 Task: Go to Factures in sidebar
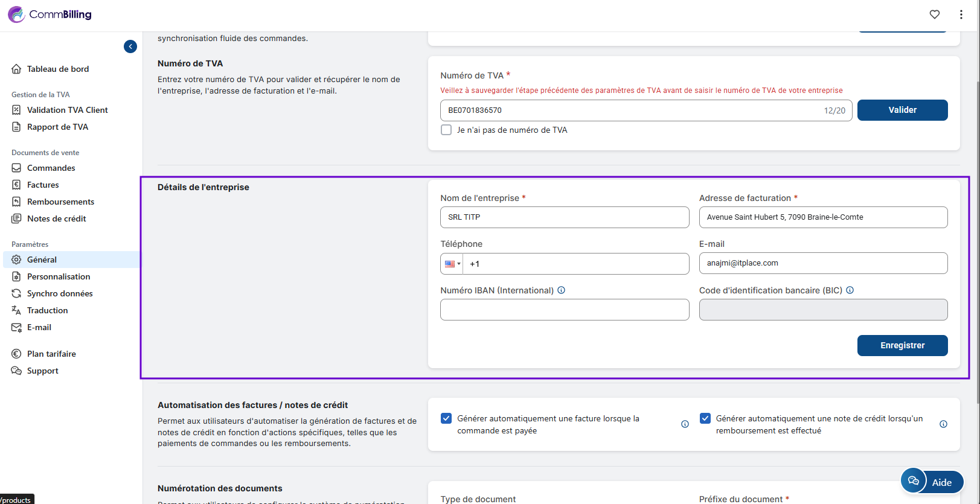(43, 185)
